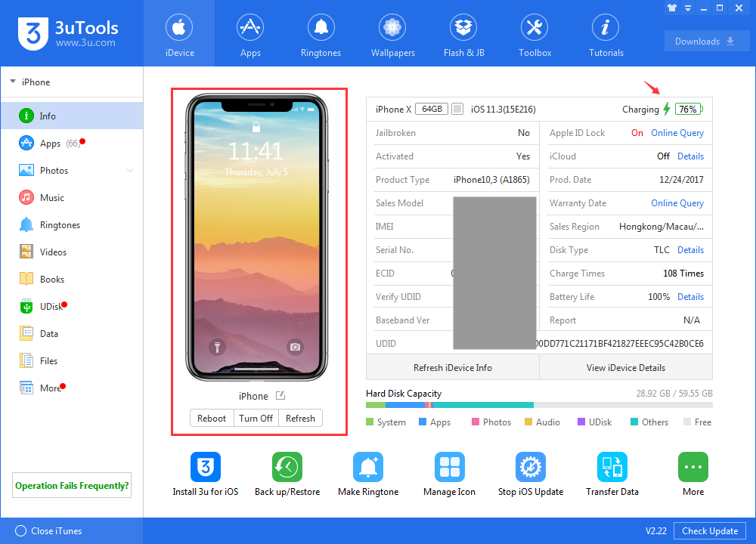756x544 pixels.
Task: Click the 64GB capacity badge
Action: tap(432, 109)
